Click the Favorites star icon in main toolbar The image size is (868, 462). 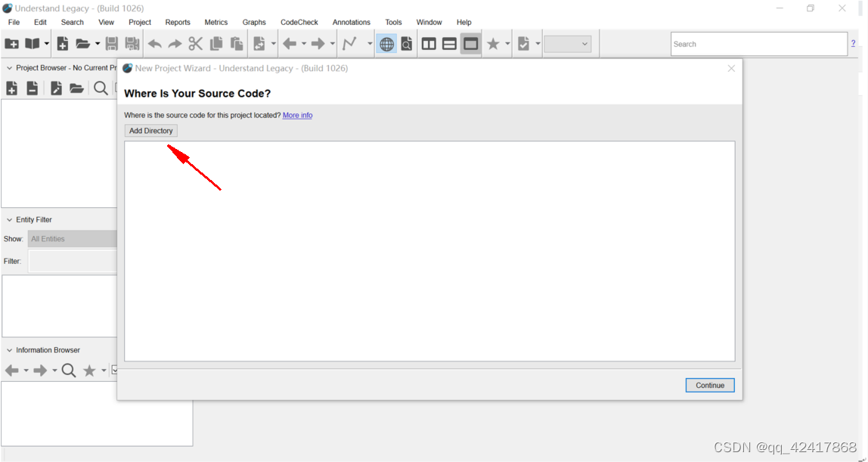(x=493, y=44)
